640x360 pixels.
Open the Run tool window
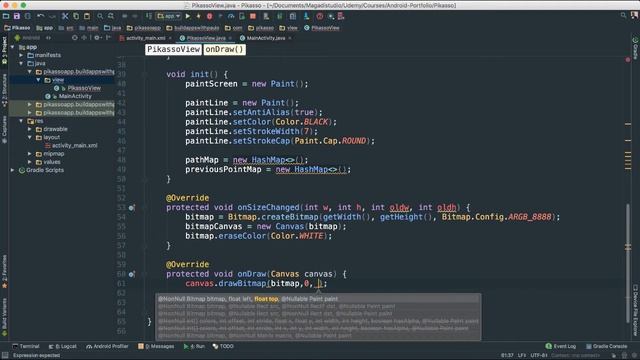click(x=194, y=347)
